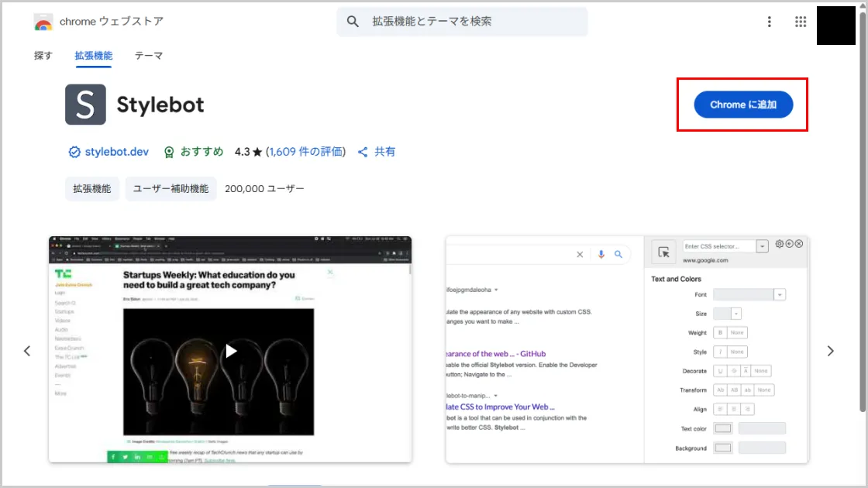Open the Stylebot panel screenshot thumbnail
This screenshot has height=488, width=868.
[627, 349]
